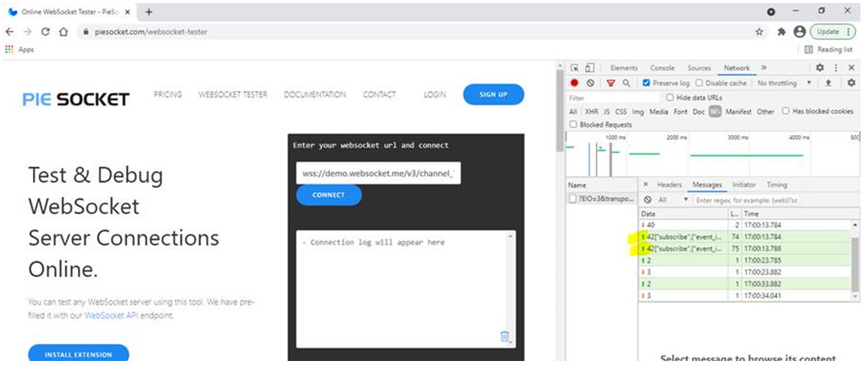868x382 pixels.
Task: Open the No throttling dropdown
Action: click(x=785, y=83)
